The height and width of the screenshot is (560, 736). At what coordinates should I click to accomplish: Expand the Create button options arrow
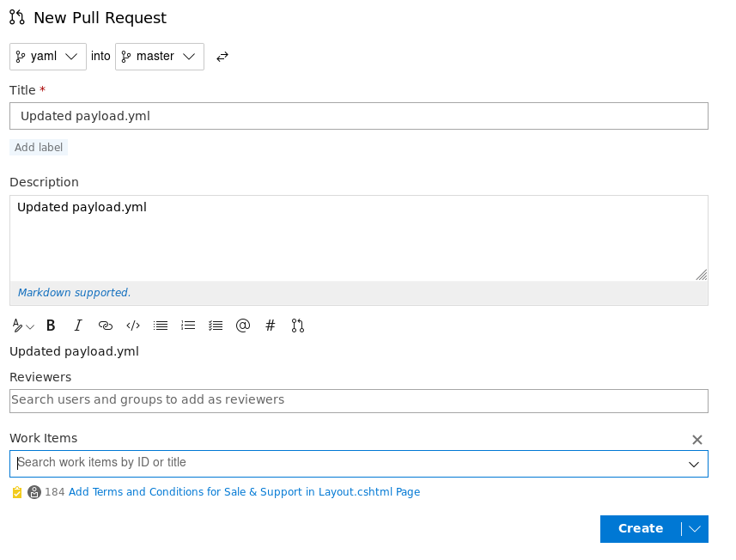pyautogui.click(x=696, y=529)
